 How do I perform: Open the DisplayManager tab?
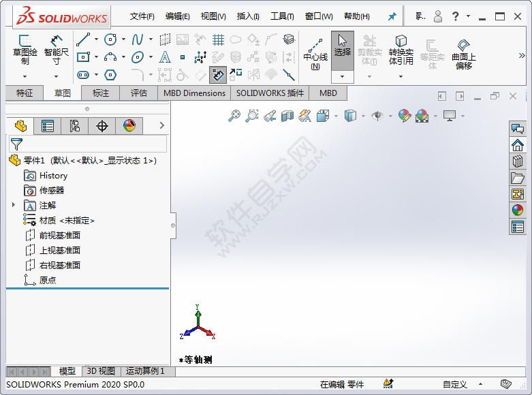129,126
